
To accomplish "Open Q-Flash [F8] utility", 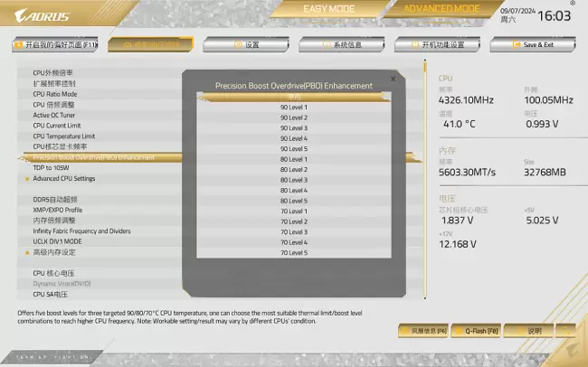I will (482, 332).
